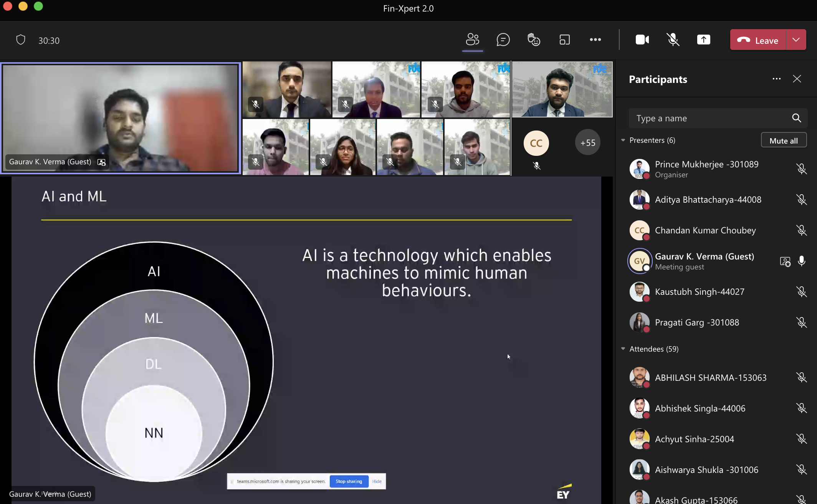Viewport: 817px width, 504px height.
Task: Toggle mic icon for Aditya Bhattacharya
Action: pos(802,200)
